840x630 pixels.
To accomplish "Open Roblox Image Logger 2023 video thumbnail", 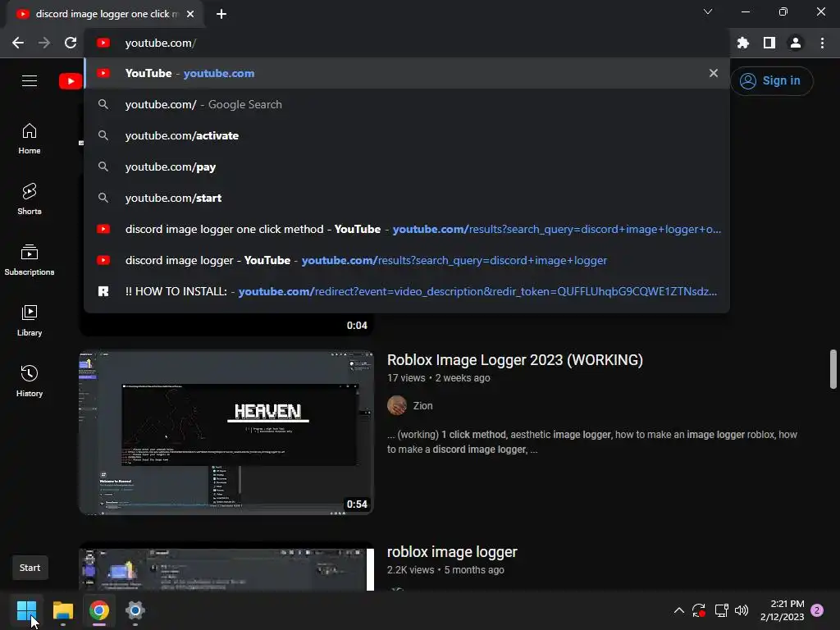I will [226, 433].
